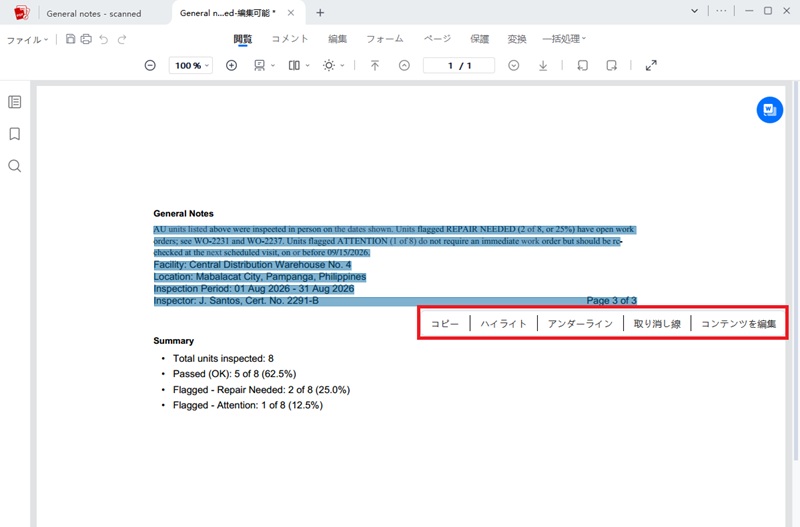Click 'Flagged - Attention: 1 of 8' bullet
Screen dimensions: 800x527
pyautogui.click(x=247, y=405)
